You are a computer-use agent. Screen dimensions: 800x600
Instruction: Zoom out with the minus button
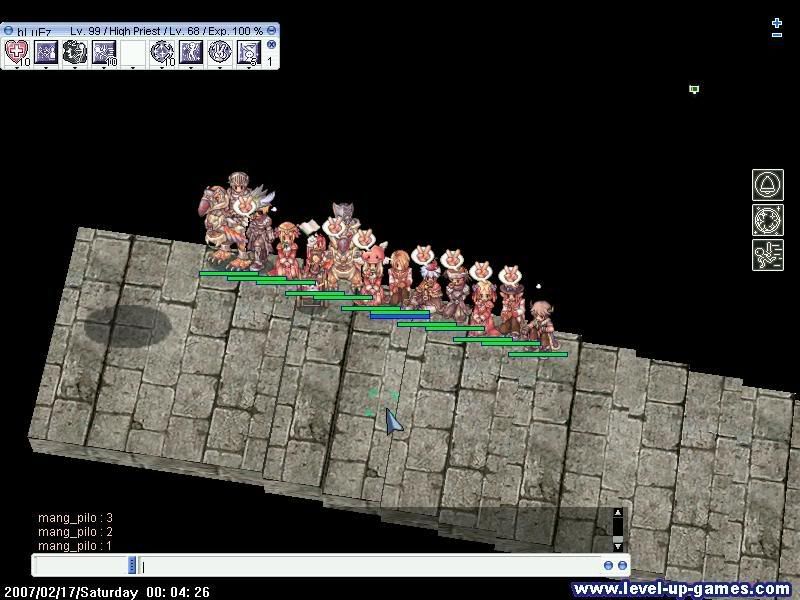coord(777,36)
